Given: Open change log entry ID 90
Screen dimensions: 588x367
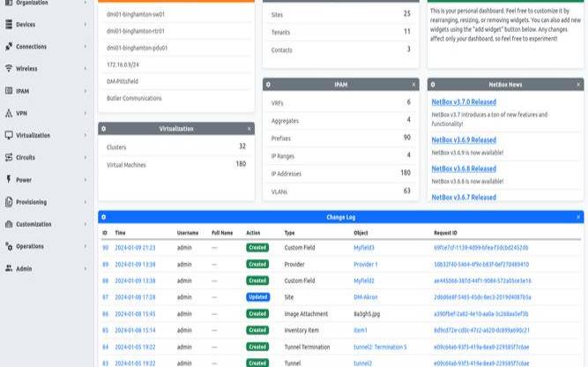Looking at the screenshot, I should pyautogui.click(x=104, y=248).
